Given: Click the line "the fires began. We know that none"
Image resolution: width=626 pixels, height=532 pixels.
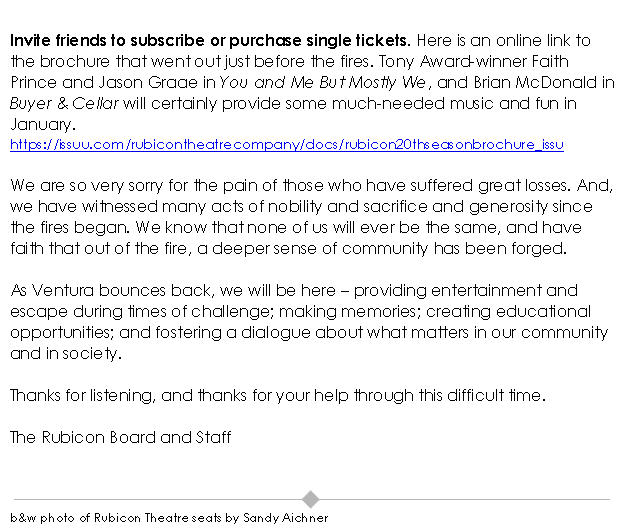Looking at the screenshot, I should click(x=150, y=227).
